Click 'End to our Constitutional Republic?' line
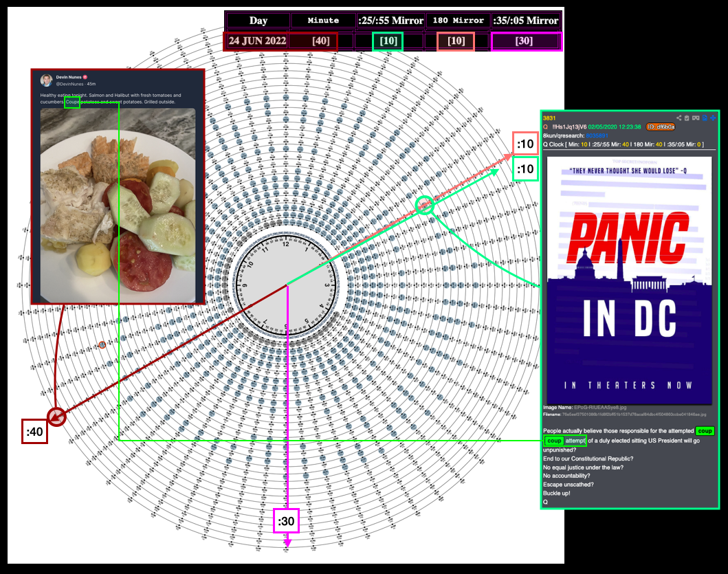 tap(588, 459)
